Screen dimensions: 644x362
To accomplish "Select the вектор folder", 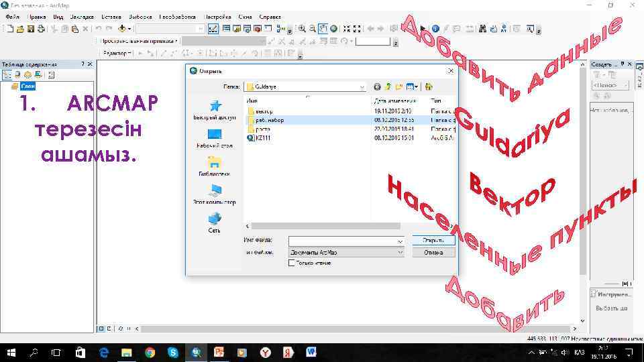I will tap(264, 111).
